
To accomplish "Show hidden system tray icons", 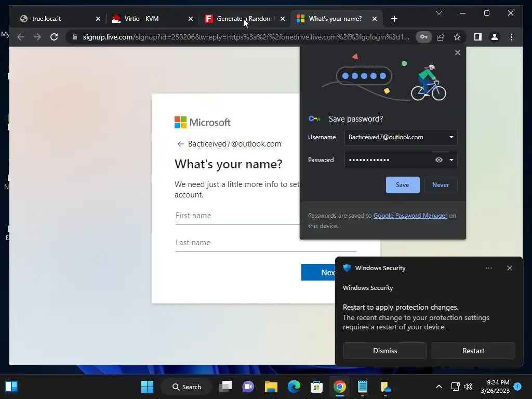I will coord(438,387).
